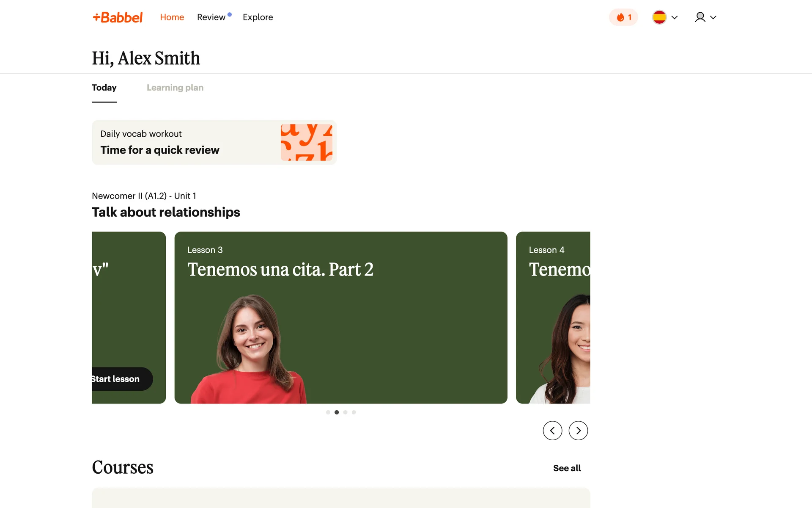Select the first carousel pagination dot
The height and width of the screenshot is (508, 812).
pyautogui.click(x=328, y=412)
